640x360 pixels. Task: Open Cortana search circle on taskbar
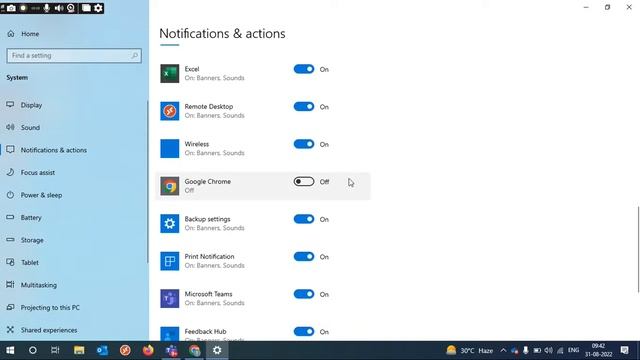pyautogui.click(x=33, y=350)
